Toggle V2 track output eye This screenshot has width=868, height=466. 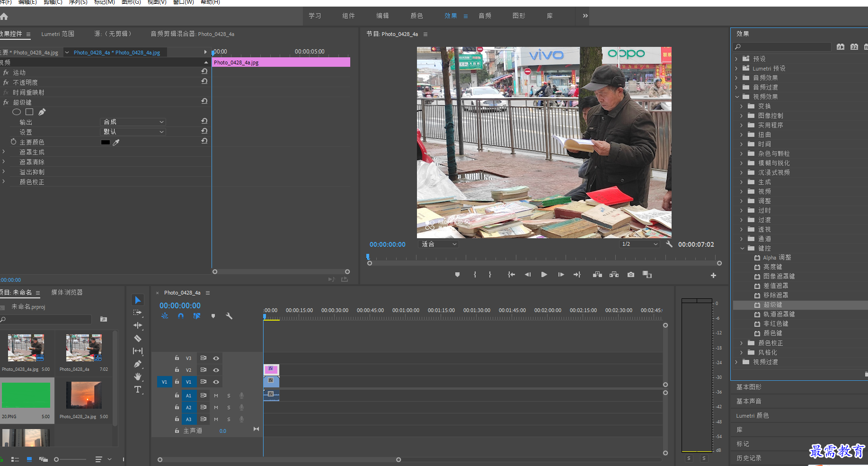[x=216, y=370]
